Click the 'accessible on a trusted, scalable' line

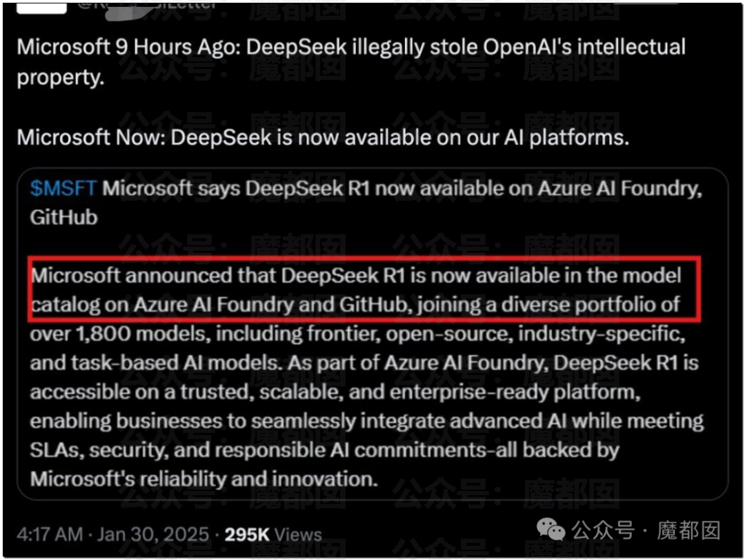click(x=335, y=392)
